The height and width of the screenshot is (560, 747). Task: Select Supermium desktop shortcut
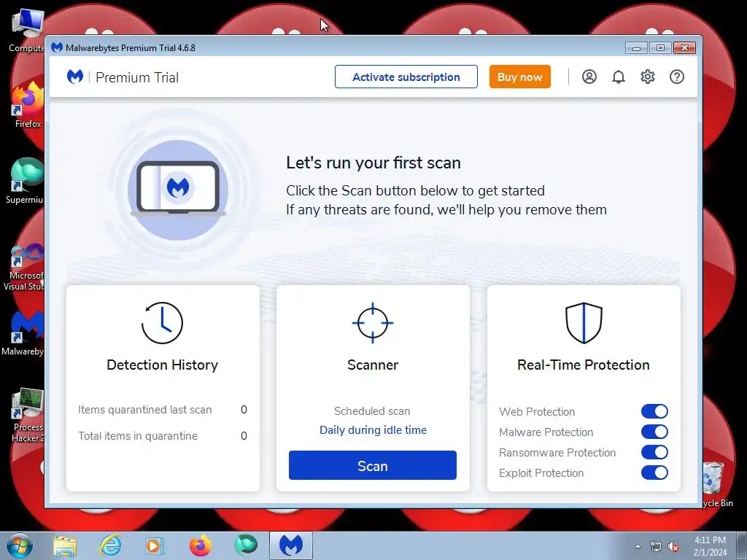click(x=25, y=181)
